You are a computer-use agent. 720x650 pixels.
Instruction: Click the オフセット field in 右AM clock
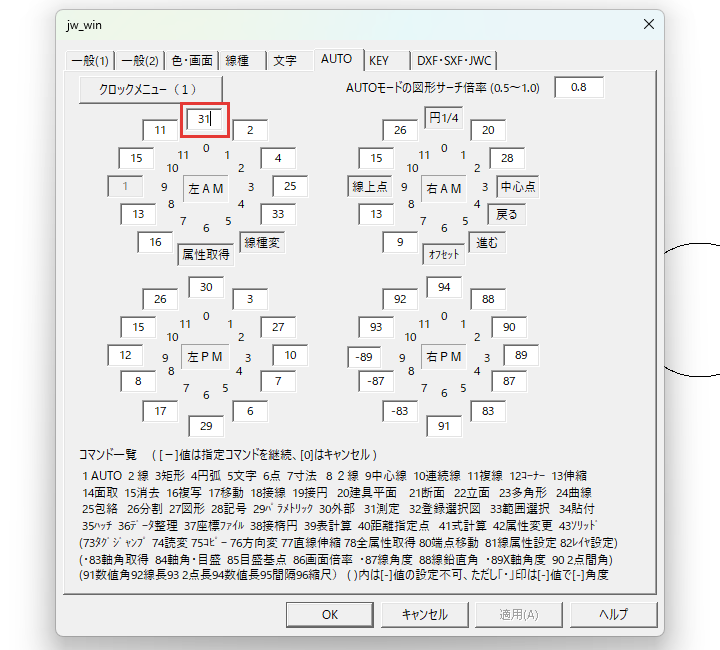pyautogui.click(x=444, y=254)
